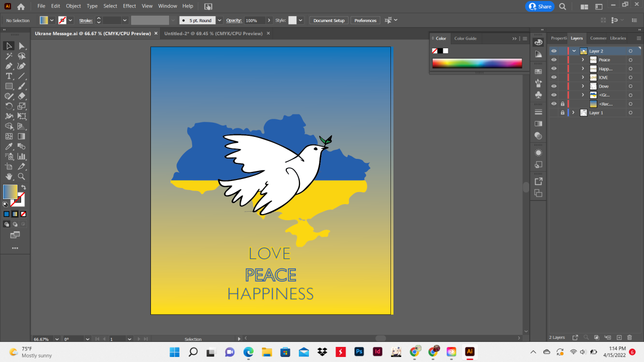
Task: Pick a color from the spectrum bar
Action: click(477, 63)
